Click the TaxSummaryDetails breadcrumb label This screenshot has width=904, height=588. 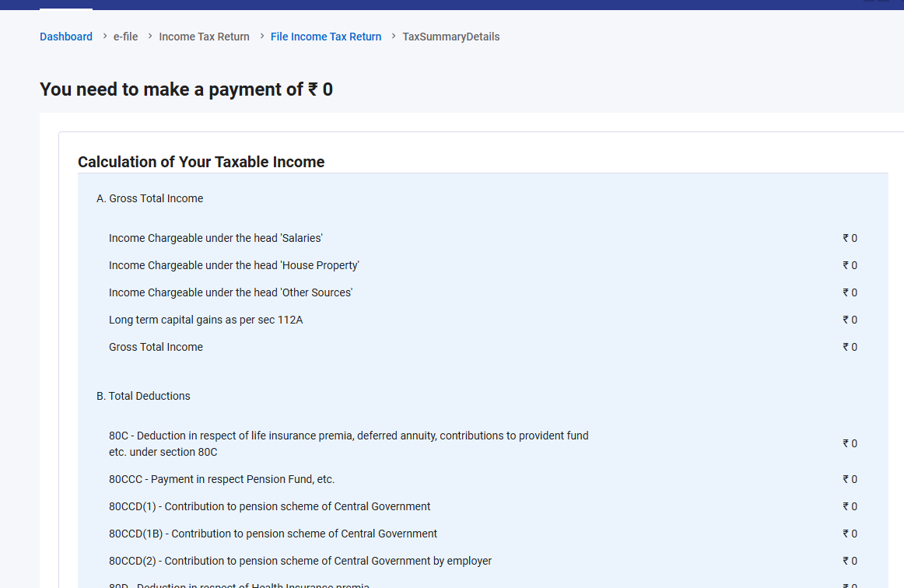click(450, 37)
